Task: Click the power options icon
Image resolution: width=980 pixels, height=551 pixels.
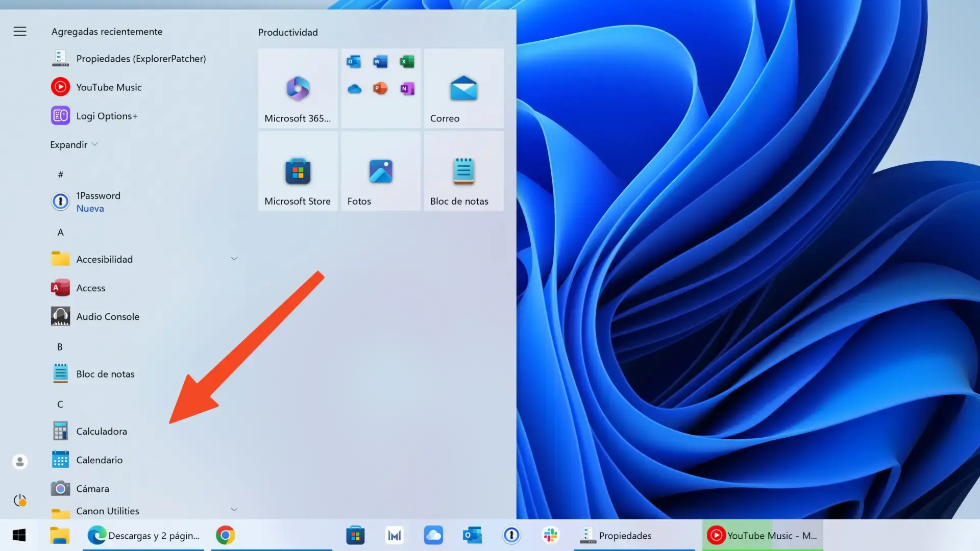Action: 19,500
